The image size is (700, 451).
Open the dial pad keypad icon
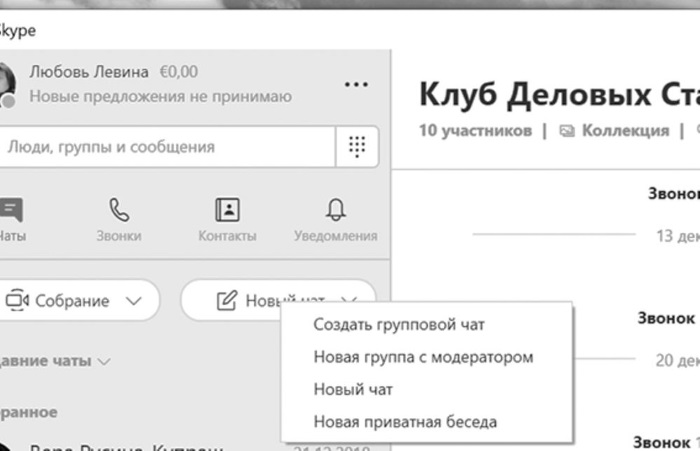tap(357, 147)
